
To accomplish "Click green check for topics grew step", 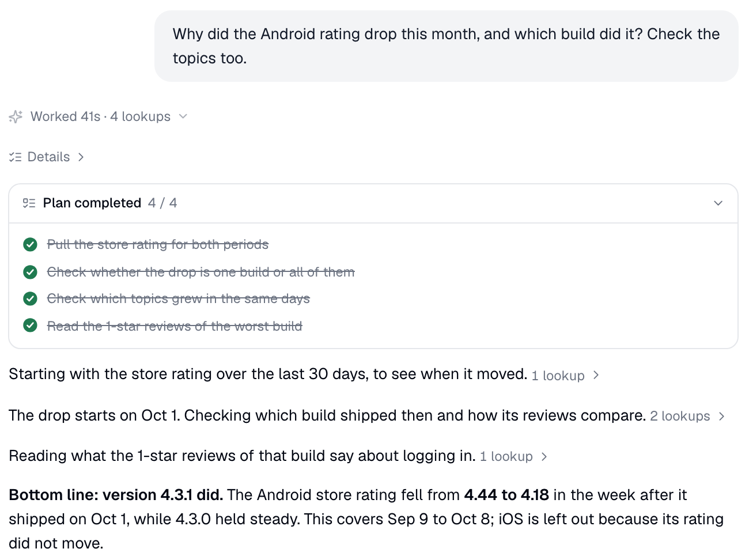I will [30, 298].
